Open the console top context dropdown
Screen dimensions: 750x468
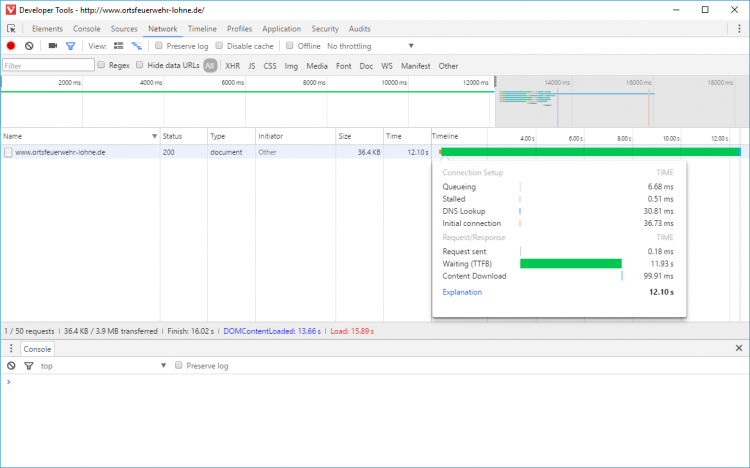tap(103, 366)
